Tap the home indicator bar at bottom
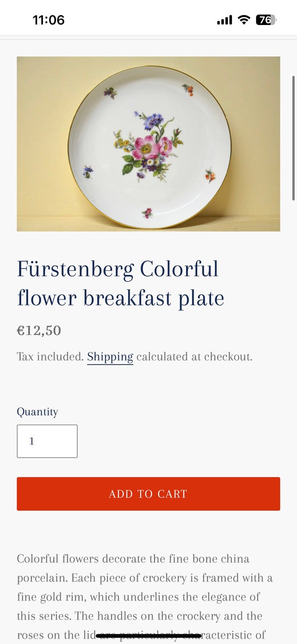The width and height of the screenshot is (297, 644). coord(148,636)
